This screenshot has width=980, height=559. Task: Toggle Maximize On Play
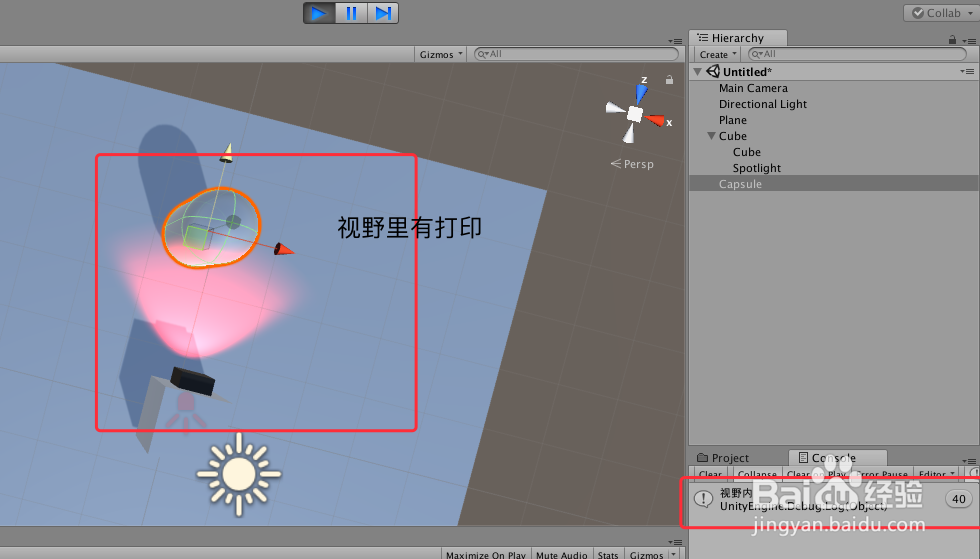486,555
